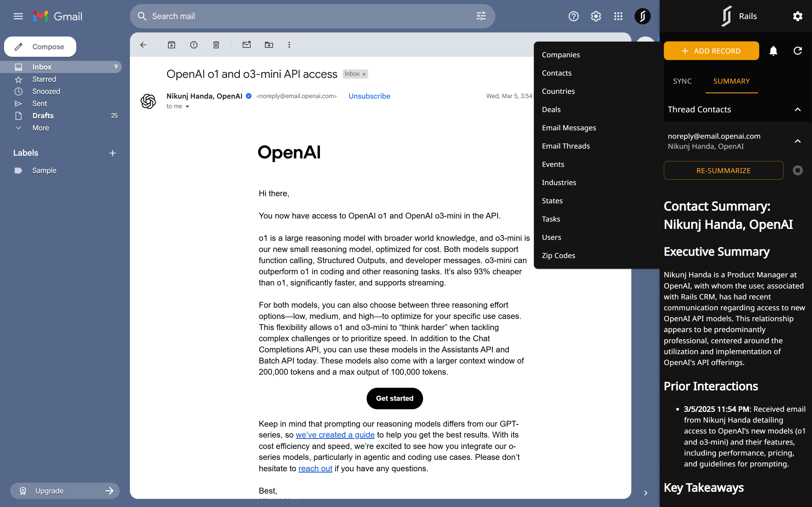Stop the summary generation
812x507 pixels.
click(x=798, y=170)
